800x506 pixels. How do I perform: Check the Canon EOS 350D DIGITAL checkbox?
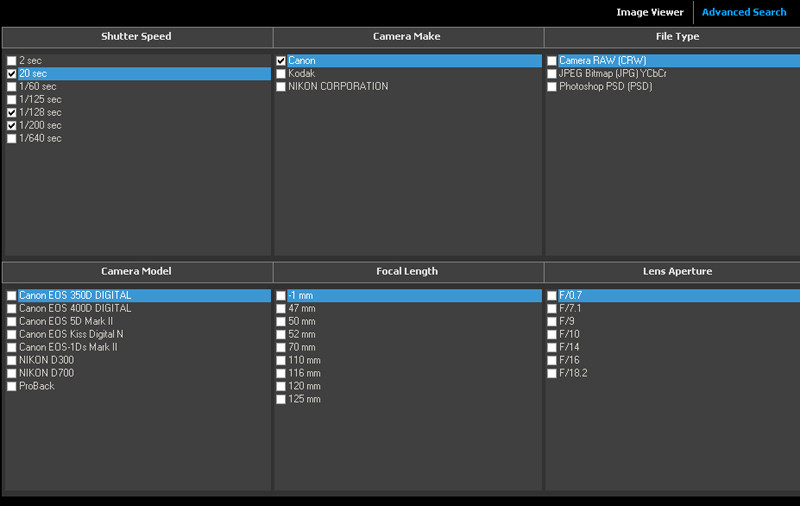coord(12,295)
